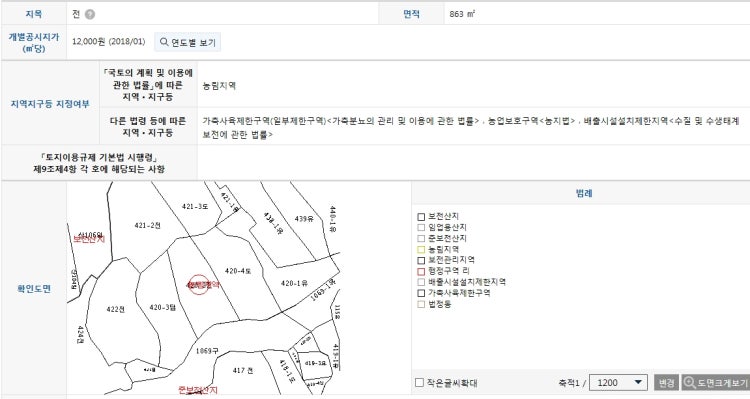Click the 임업용산지 legend square

click(x=421, y=228)
